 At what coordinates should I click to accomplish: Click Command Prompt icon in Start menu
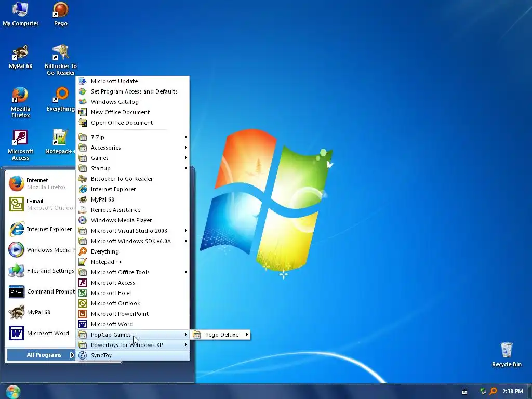[x=16, y=291]
